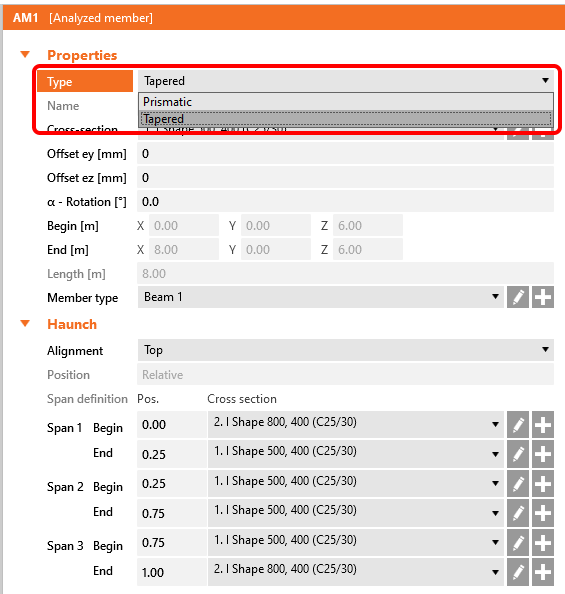Open the Type dropdown showing Tapered

(x=346, y=81)
